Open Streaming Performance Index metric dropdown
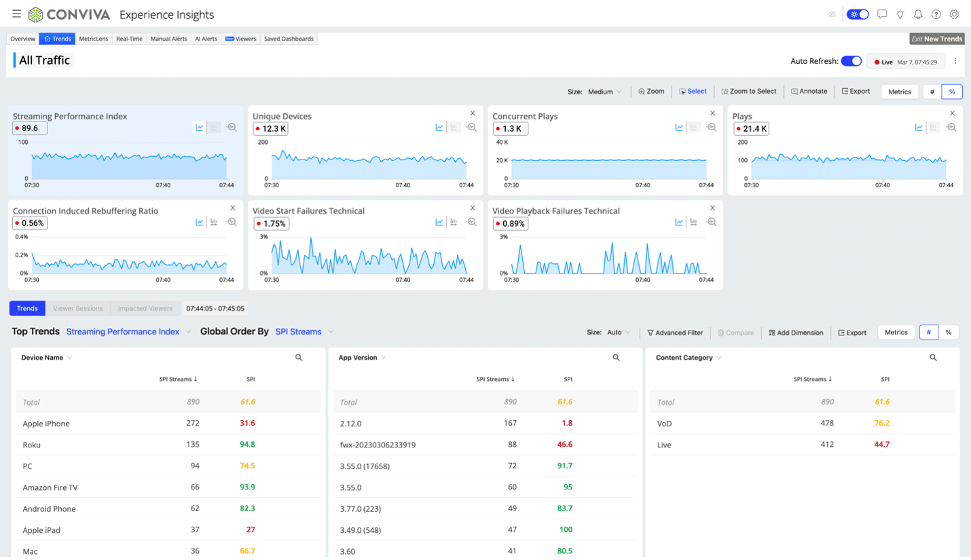This screenshot has width=971, height=560. tap(128, 332)
